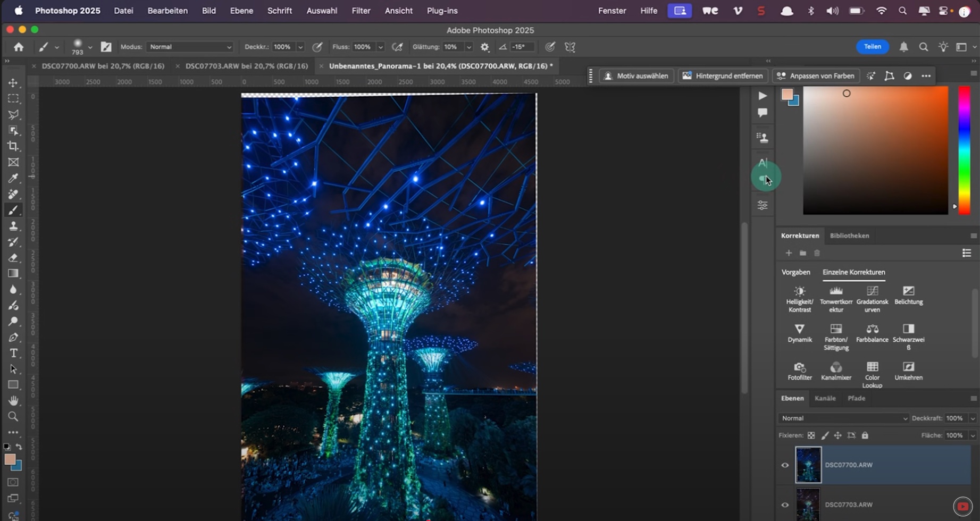Screen dimensions: 980x521
Task: Add Kanalmixer adjustment
Action: point(836,371)
